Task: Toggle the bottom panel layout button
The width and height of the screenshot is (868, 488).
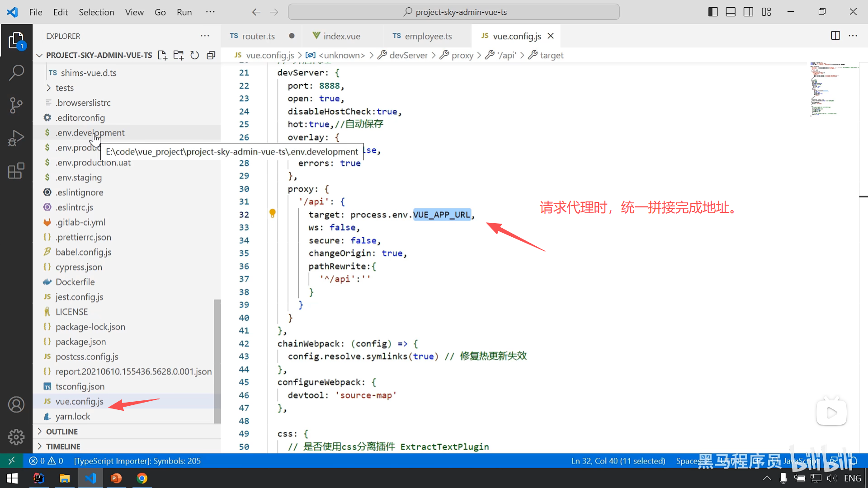Action: [731, 12]
